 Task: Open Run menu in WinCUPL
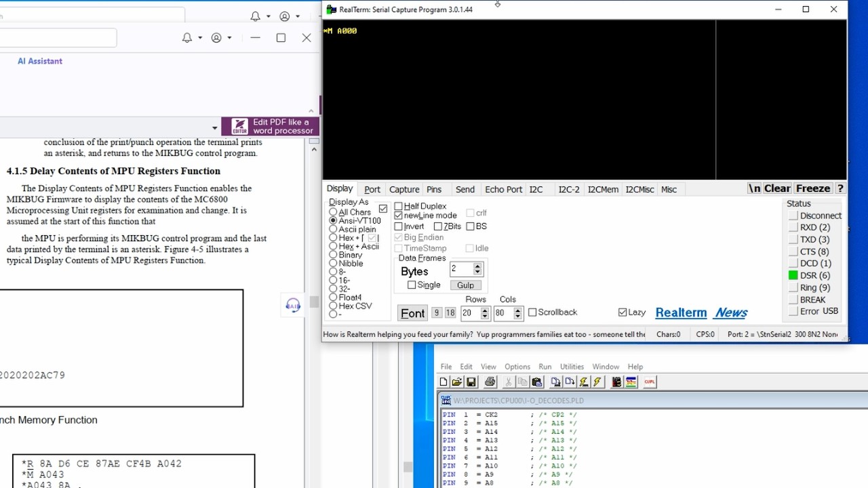[x=545, y=367]
